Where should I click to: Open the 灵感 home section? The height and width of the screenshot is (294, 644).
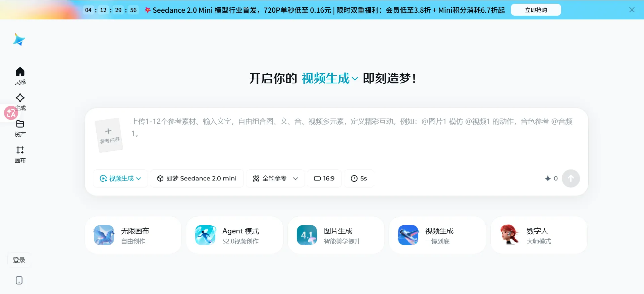point(20,76)
